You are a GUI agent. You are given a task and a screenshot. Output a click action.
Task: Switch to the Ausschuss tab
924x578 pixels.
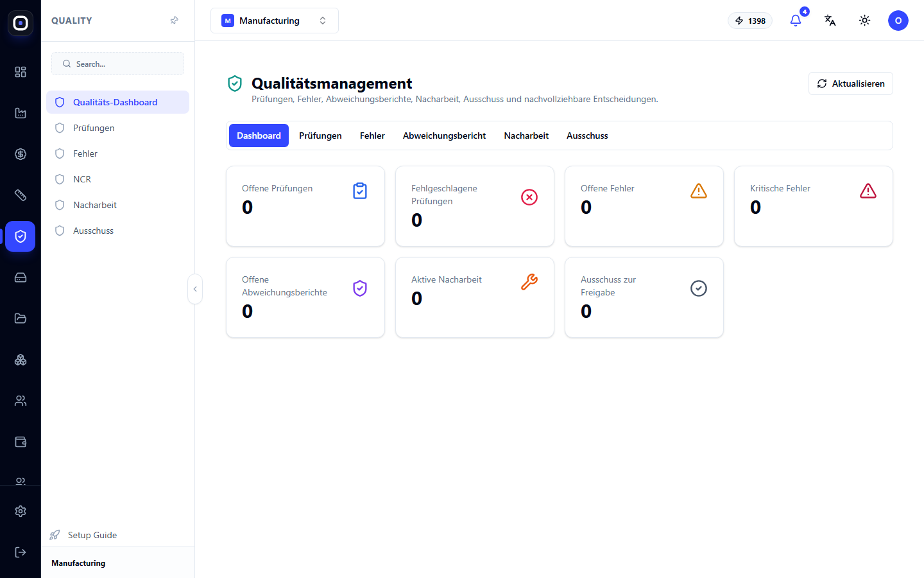[x=587, y=136]
